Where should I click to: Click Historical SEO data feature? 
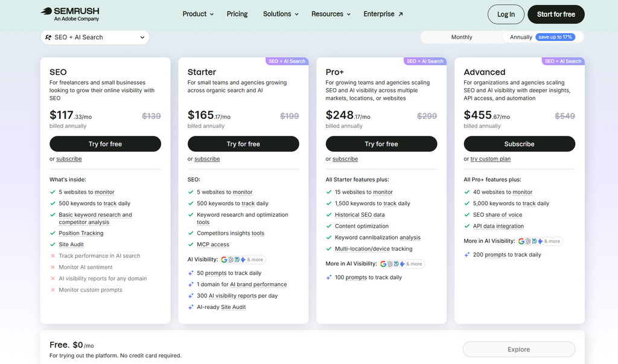(360, 214)
